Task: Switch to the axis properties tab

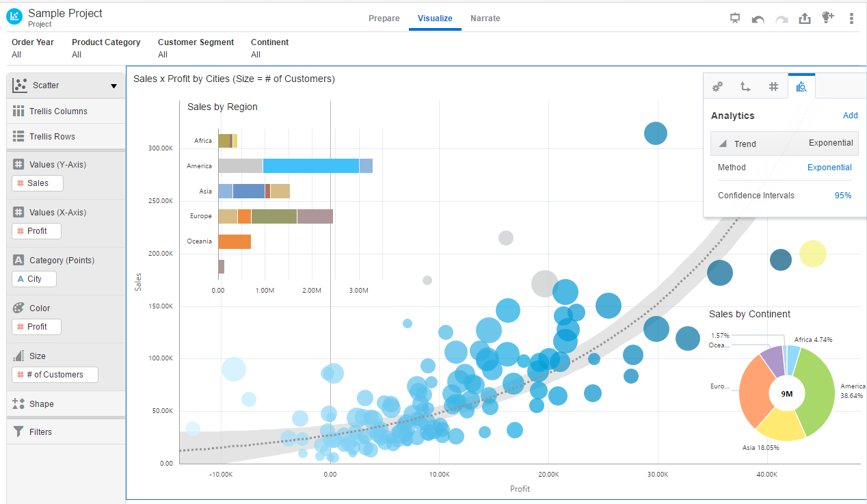Action: coord(745,87)
